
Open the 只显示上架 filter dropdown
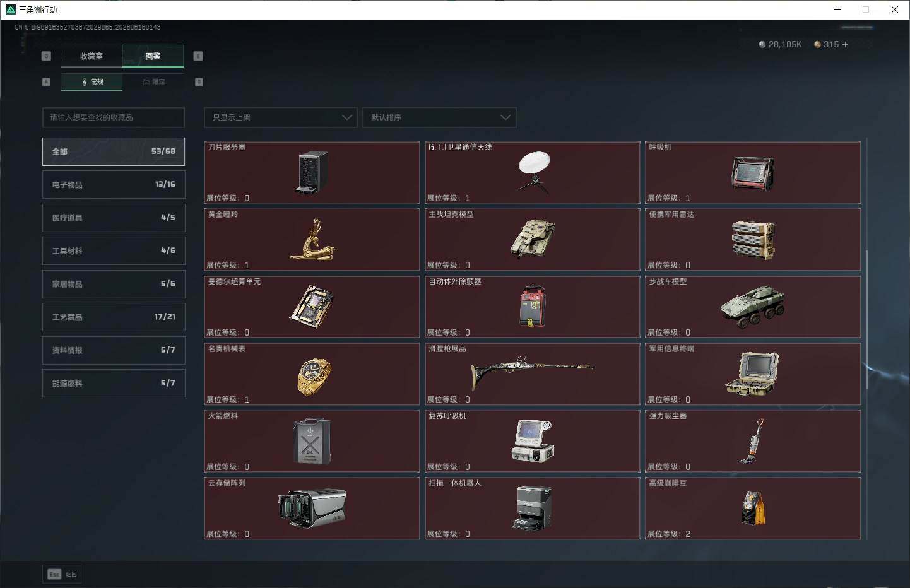point(281,117)
